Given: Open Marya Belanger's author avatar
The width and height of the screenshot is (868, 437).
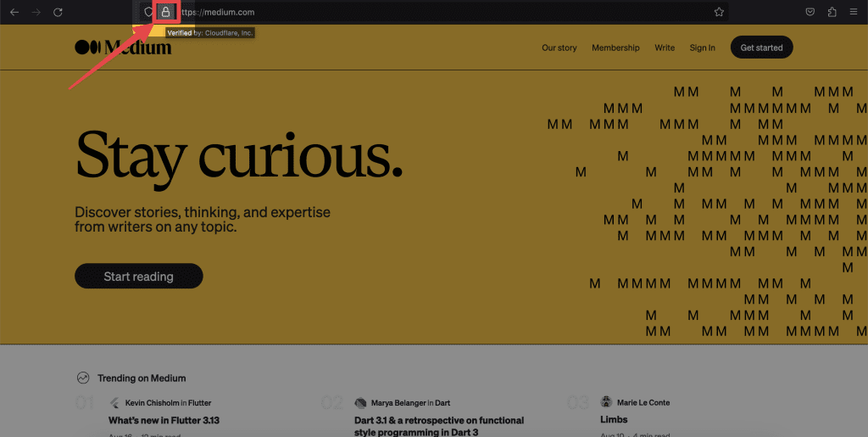Looking at the screenshot, I should [x=360, y=403].
